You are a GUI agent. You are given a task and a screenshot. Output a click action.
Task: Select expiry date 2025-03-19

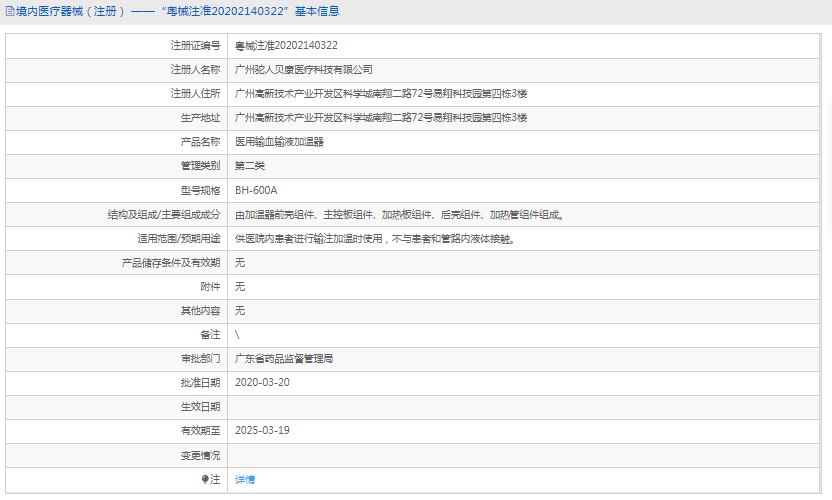coord(262,430)
